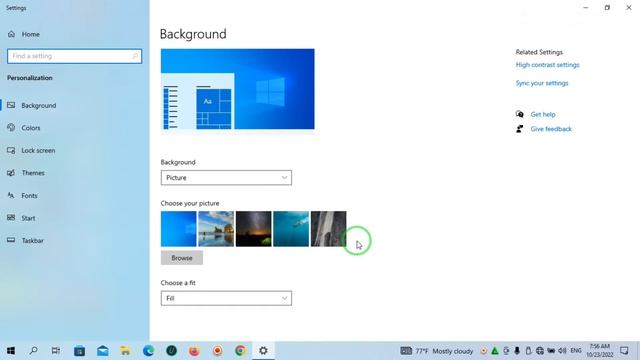
Task: Open the clock showing 7:56 AM
Action: [x=600, y=351]
